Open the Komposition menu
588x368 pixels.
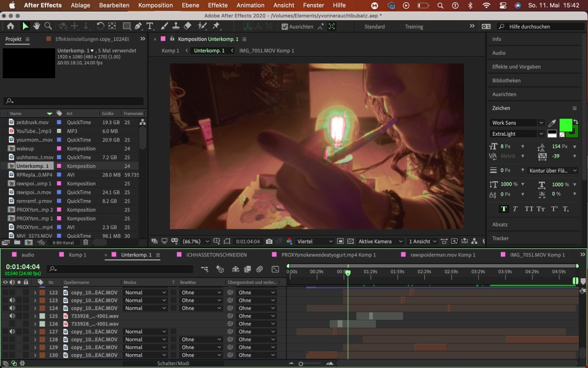click(x=156, y=5)
